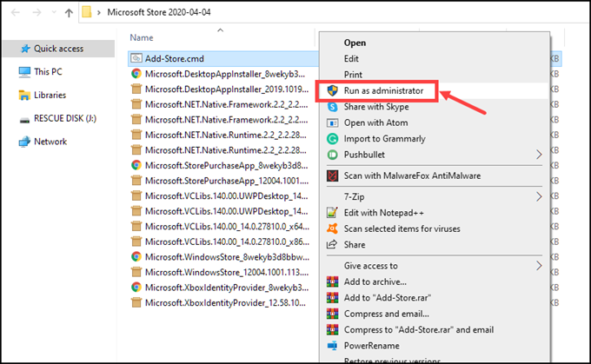591x364 pixels.
Task: Open the 7-Zip menu entry
Action: [x=354, y=197]
